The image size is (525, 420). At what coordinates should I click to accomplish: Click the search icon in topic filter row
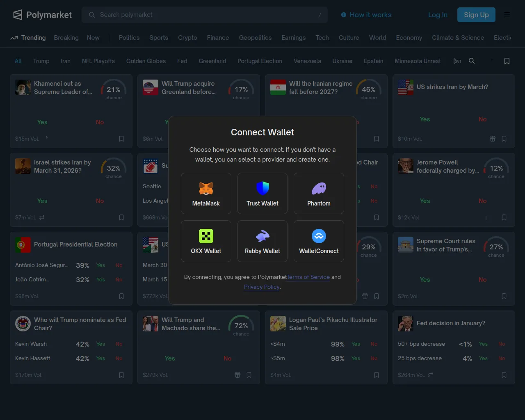[x=472, y=61]
